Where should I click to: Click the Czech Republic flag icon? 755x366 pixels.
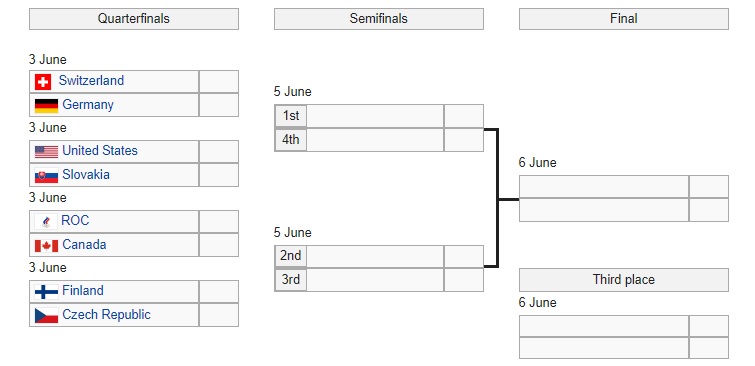(46, 315)
